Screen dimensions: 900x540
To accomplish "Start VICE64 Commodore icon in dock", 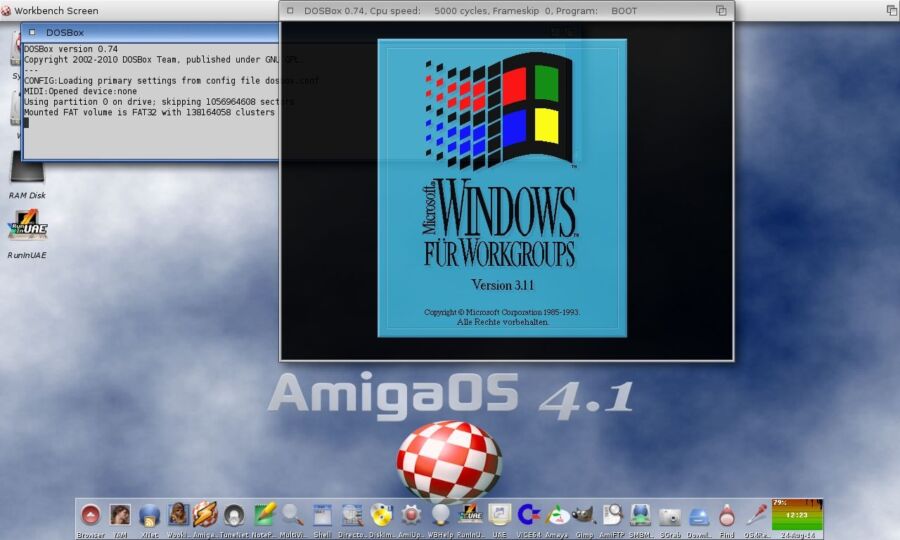I will 528,515.
